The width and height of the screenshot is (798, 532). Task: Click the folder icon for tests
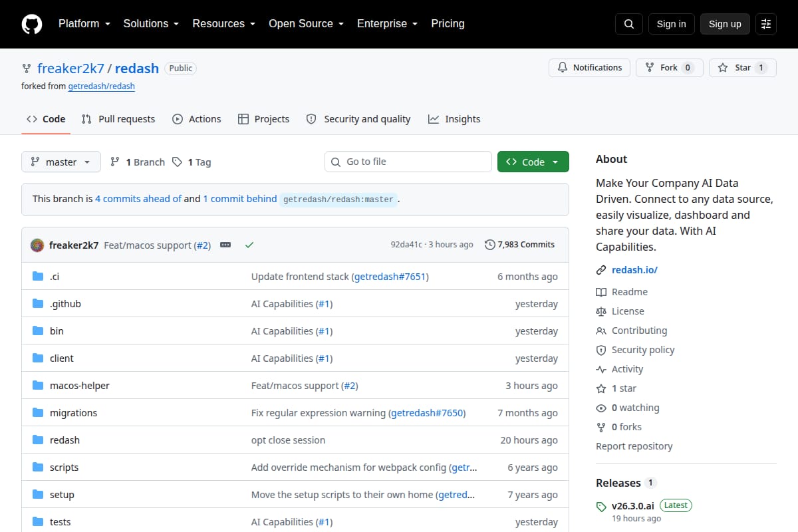coord(38,522)
